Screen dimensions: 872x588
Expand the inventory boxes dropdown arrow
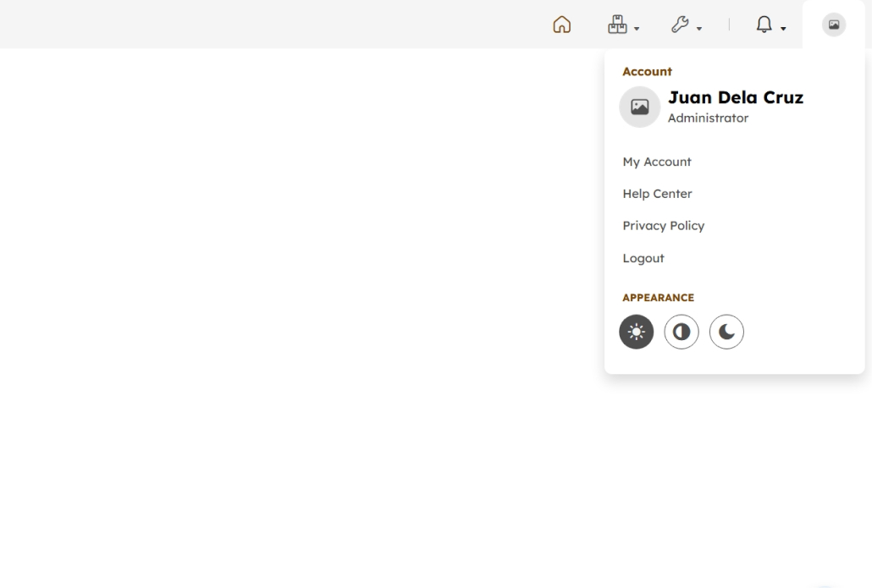637,29
